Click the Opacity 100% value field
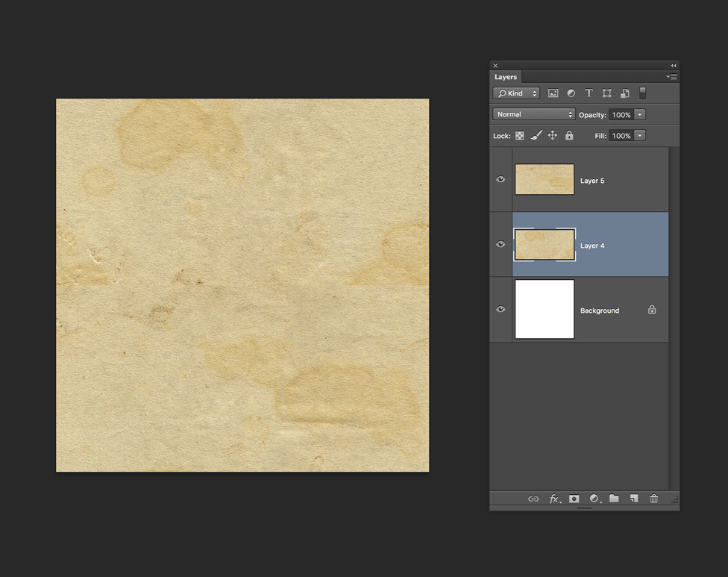Image resolution: width=728 pixels, height=577 pixels. click(621, 115)
